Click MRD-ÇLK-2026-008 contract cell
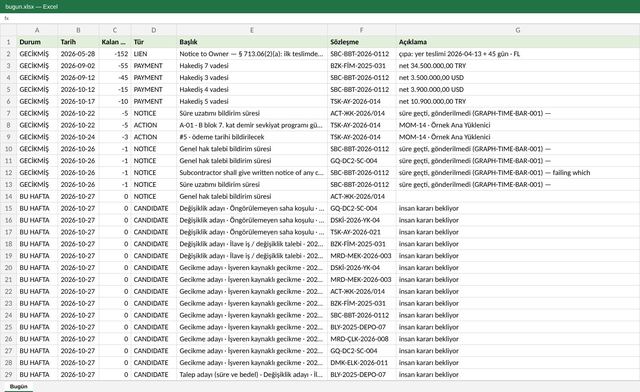640x392 pixels. (362, 339)
